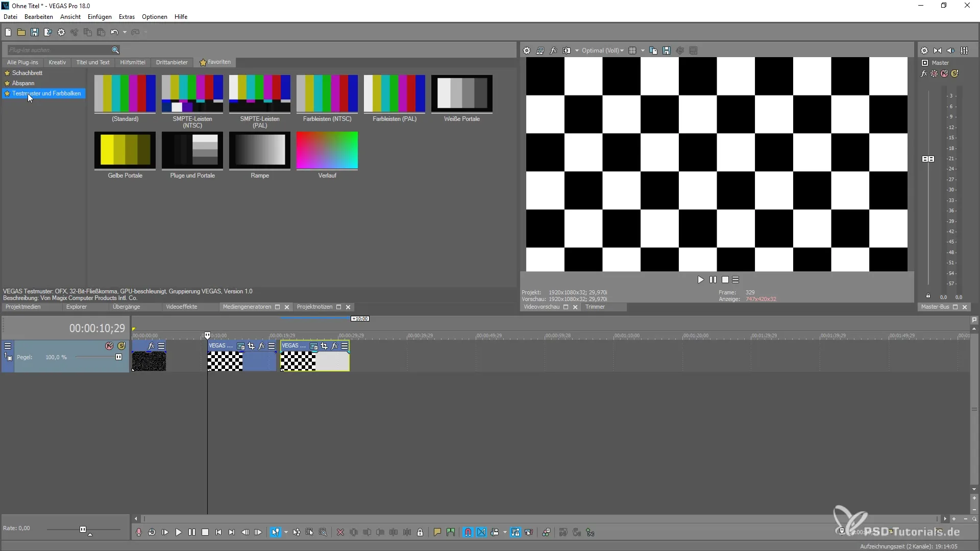Open project properties gear in the top toolbar
Image resolution: width=980 pixels, height=551 pixels.
point(61,32)
